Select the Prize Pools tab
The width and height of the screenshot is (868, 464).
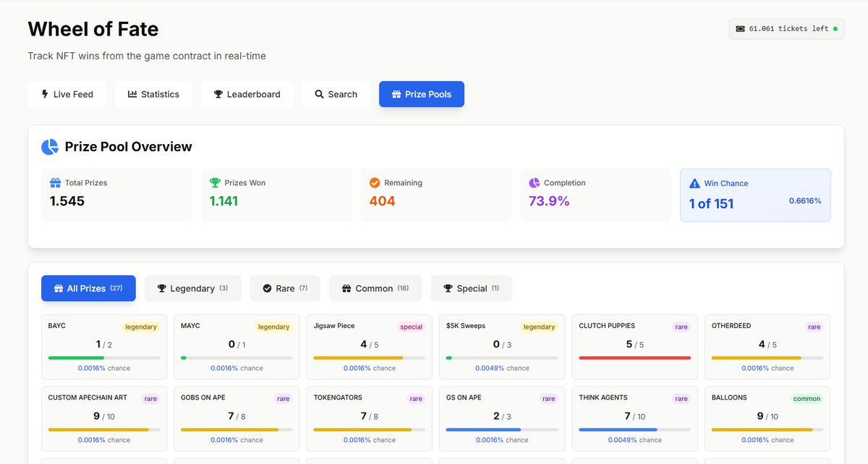click(422, 94)
